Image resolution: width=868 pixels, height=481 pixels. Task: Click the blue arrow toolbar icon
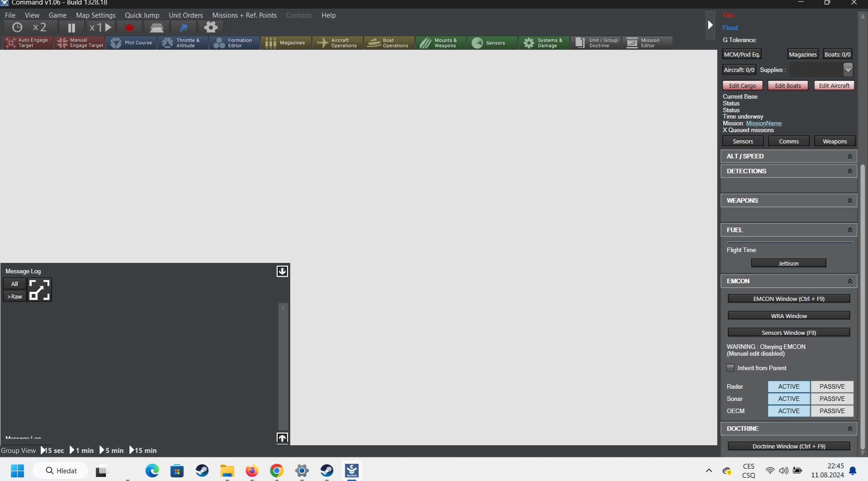[x=183, y=28]
